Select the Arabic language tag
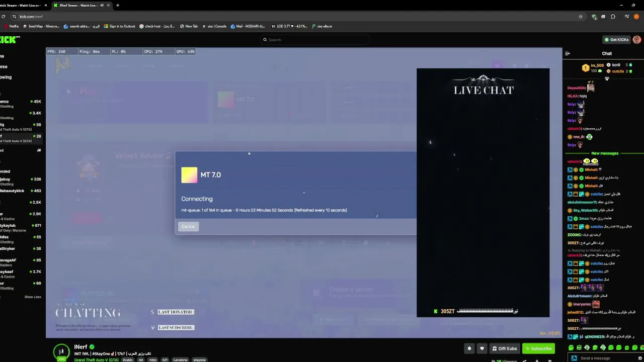The image size is (644, 362). tap(128, 360)
